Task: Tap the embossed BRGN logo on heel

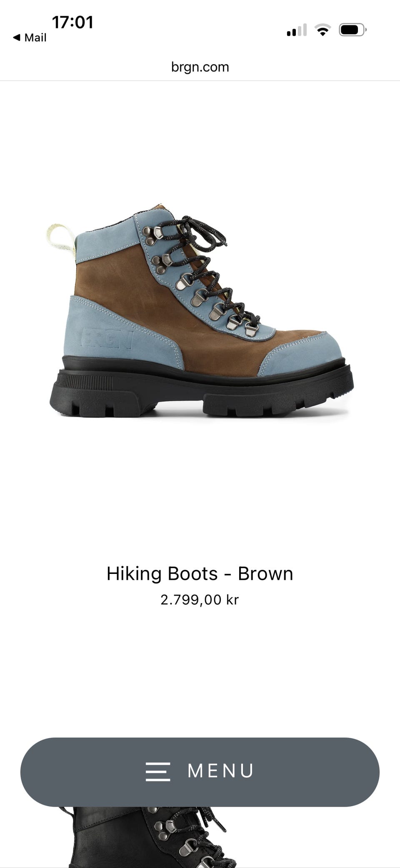Action: (107, 338)
